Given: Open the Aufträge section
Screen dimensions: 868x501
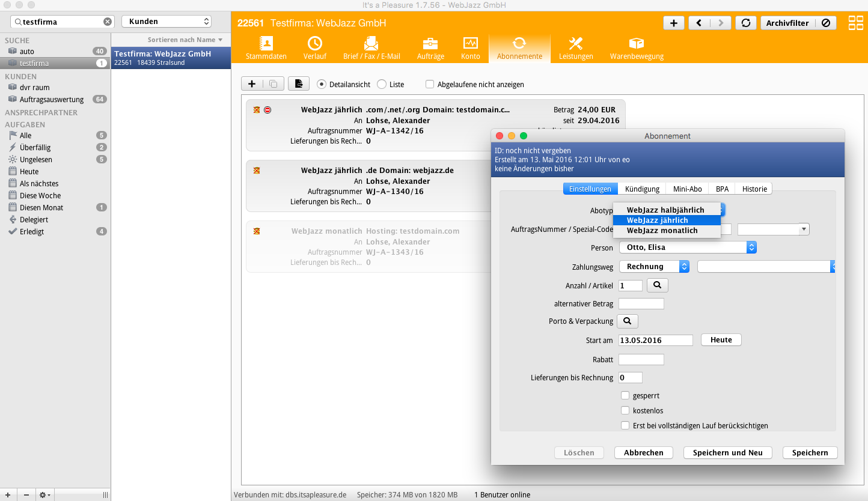Looking at the screenshot, I should click(430, 48).
